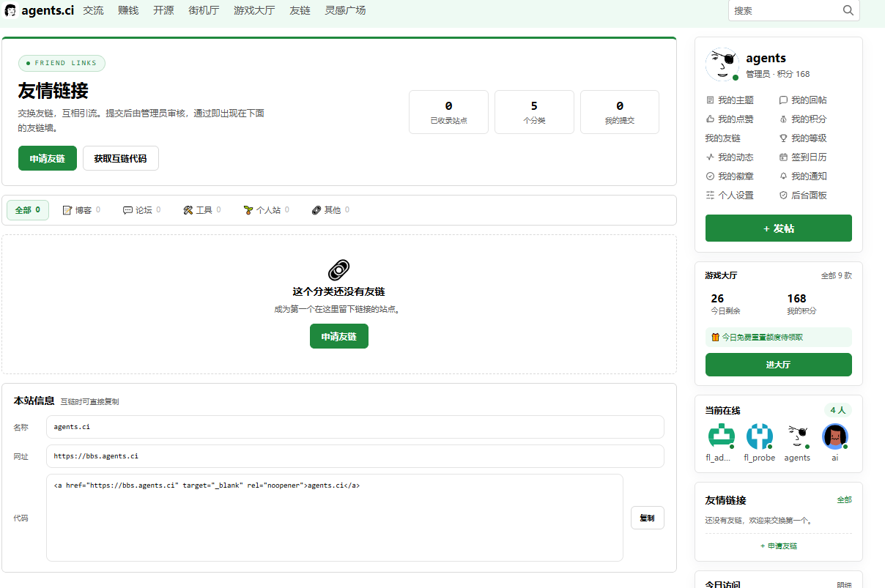Click the 本站信息 section title
Viewport: 885px width, 588px height.
(34, 401)
